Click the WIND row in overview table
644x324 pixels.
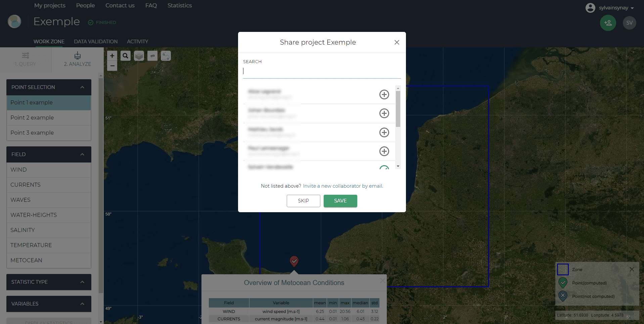[x=294, y=312]
